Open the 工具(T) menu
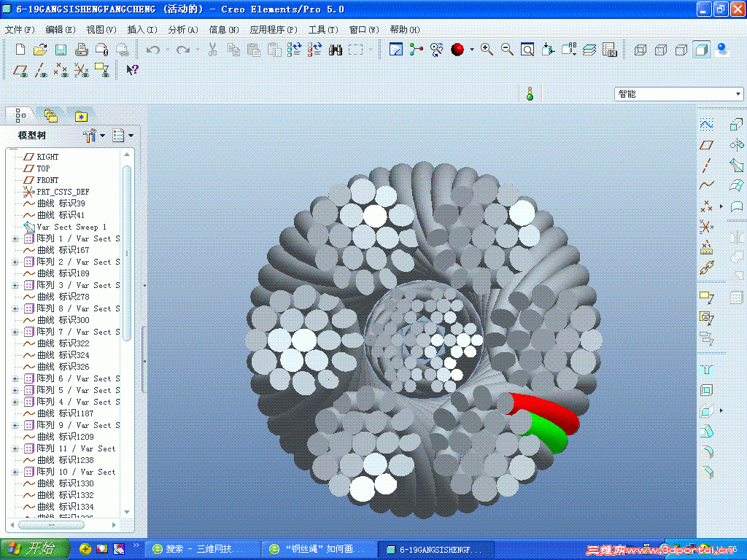 point(323,29)
